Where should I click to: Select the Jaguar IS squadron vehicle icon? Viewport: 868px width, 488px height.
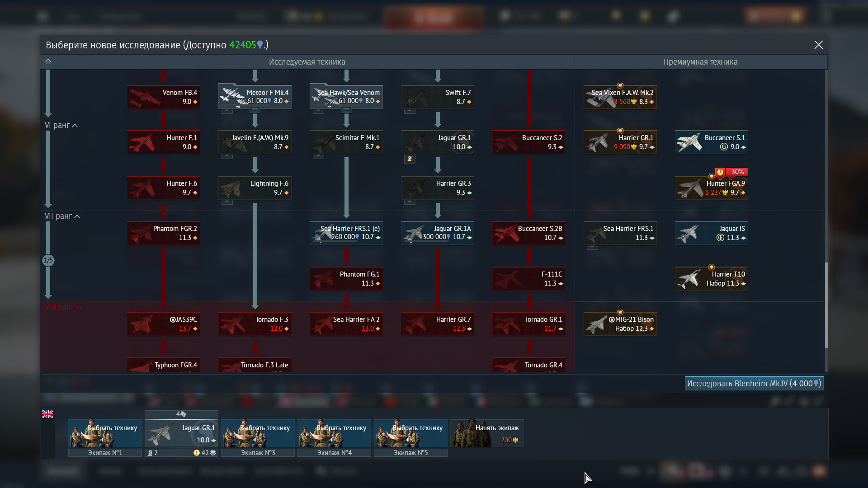pos(712,233)
